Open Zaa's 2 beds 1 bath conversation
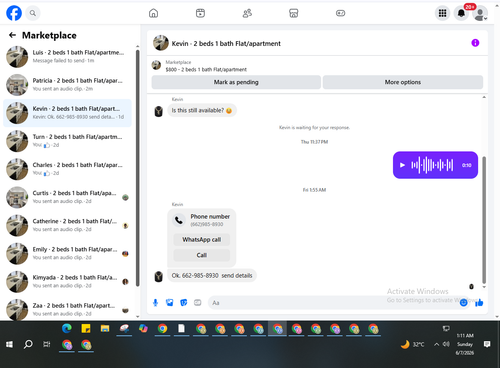500x368 pixels. pyautogui.click(x=67, y=309)
